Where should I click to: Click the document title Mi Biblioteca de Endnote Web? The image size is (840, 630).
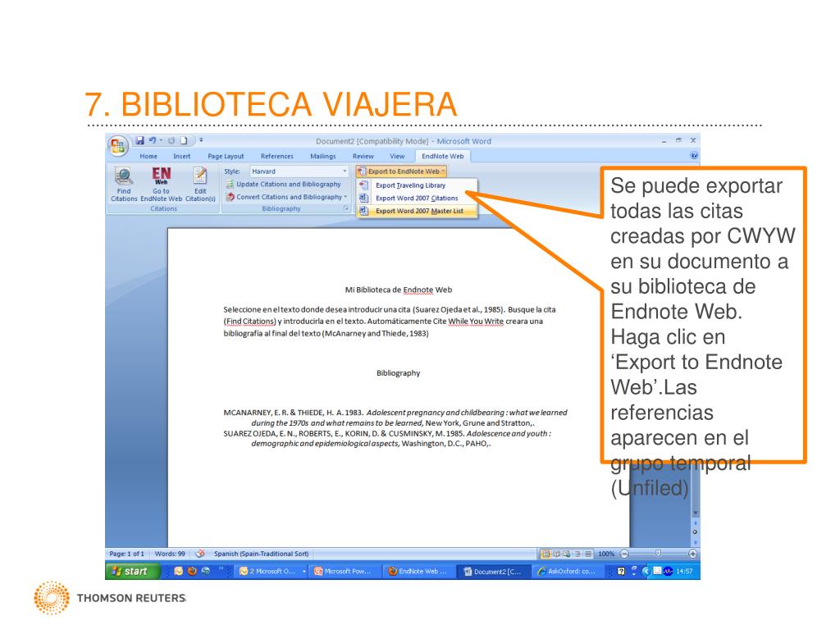398,290
